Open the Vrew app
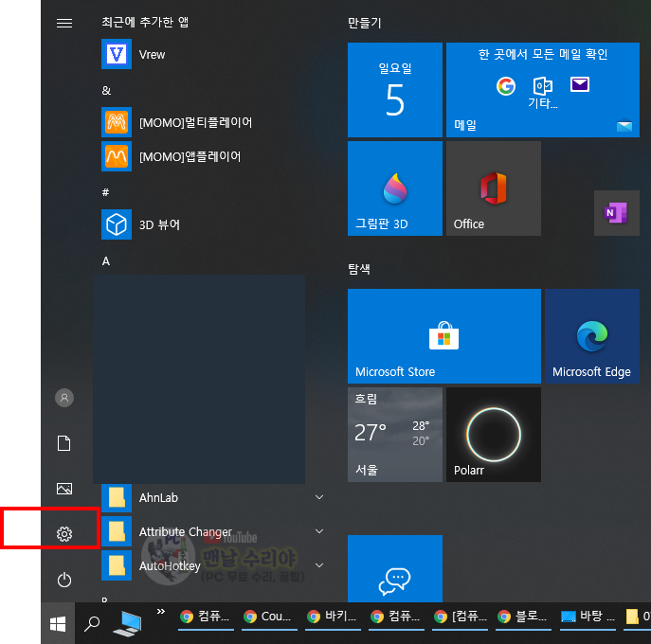This screenshot has height=644, width=651. [211, 54]
